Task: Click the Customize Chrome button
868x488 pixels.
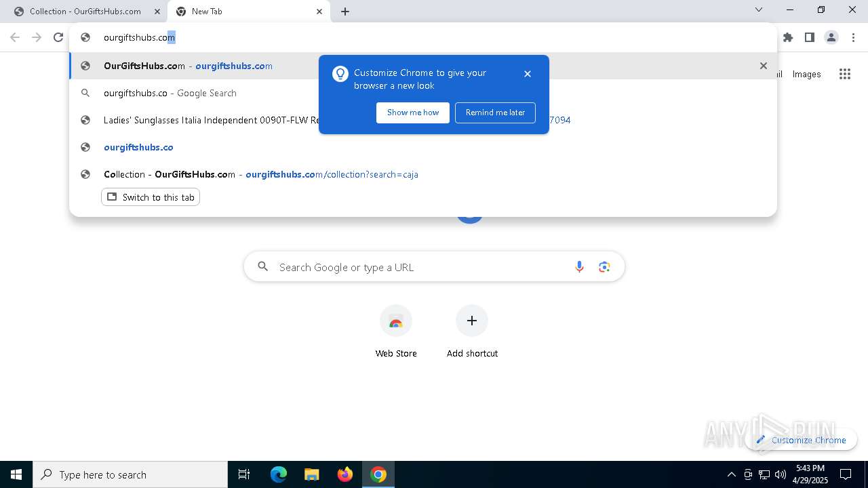Action: point(801,440)
